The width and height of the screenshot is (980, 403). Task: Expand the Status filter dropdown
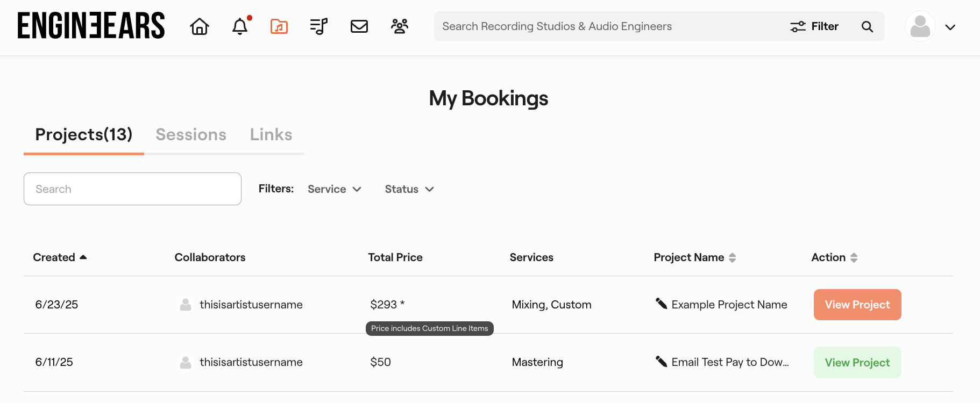[x=409, y=189]
